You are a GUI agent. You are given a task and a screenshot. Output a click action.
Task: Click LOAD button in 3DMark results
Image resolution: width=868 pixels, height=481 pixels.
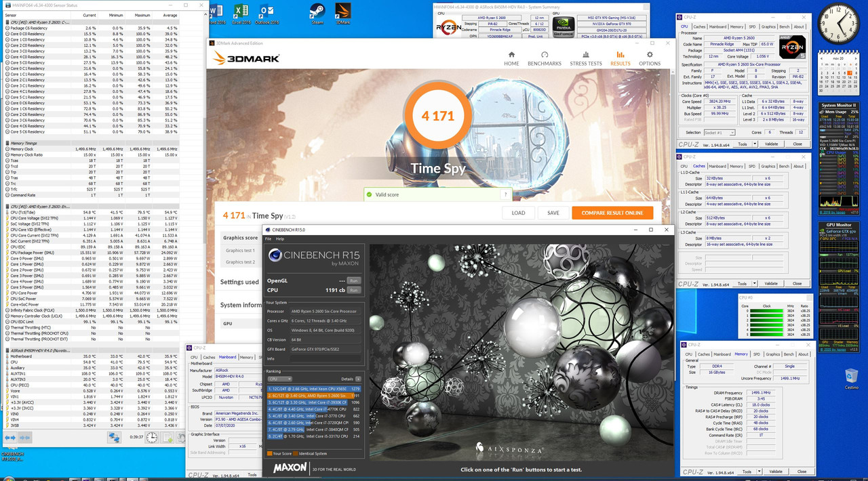(x=518, y=213)
